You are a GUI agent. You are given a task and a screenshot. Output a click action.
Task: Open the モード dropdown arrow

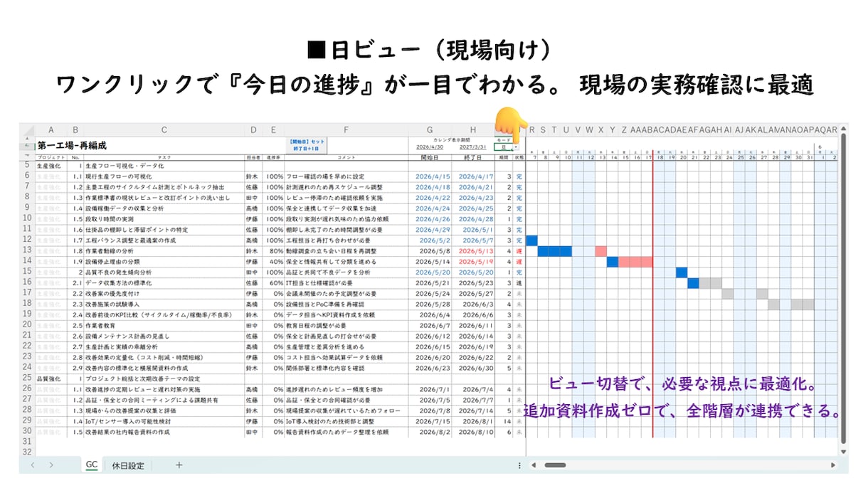(x=516, y=148)
